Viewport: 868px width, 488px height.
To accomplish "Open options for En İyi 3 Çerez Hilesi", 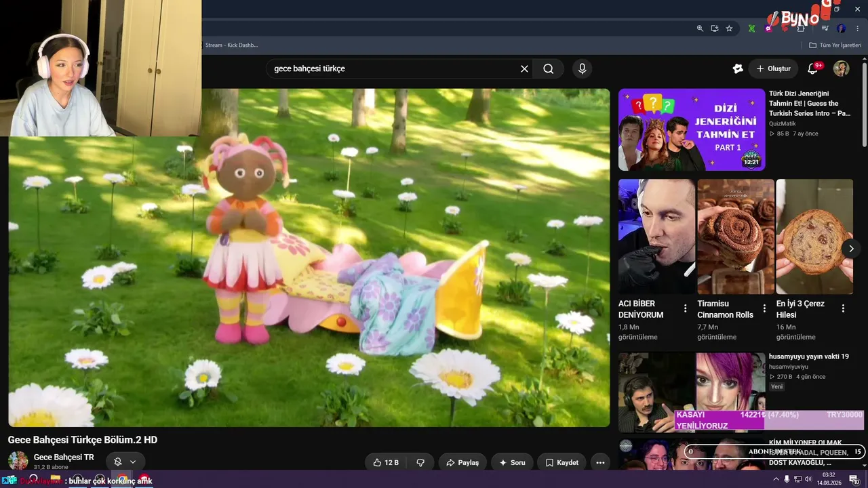I will [x=843, y=308].
